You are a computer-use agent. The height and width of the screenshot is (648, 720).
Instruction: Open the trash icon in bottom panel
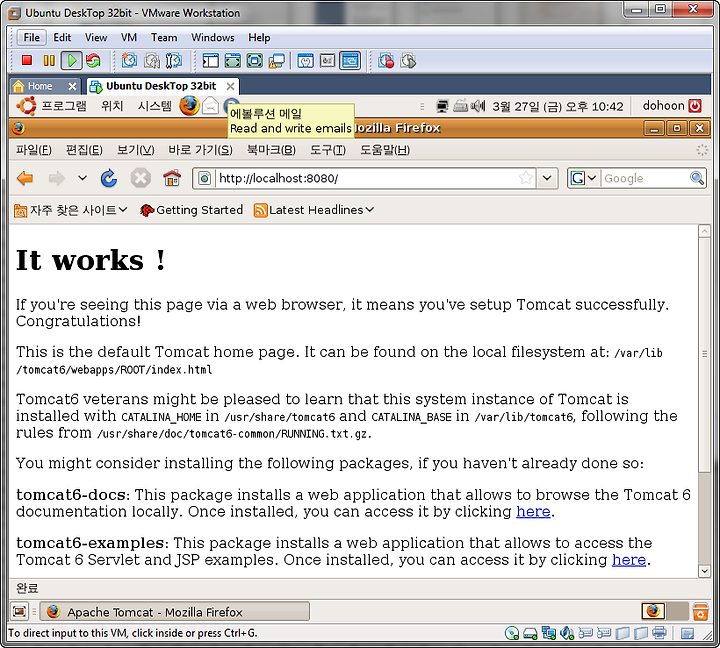tap(700, 611)
